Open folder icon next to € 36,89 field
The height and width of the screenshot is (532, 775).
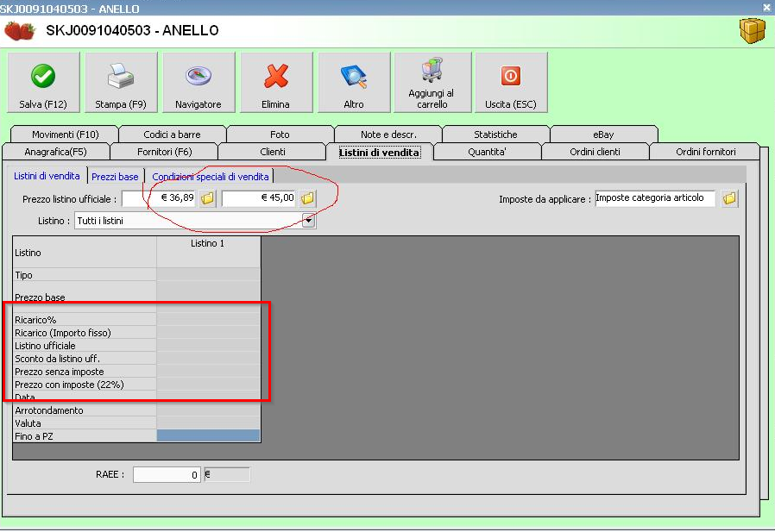pyautogui.click(x=208, y=198)
